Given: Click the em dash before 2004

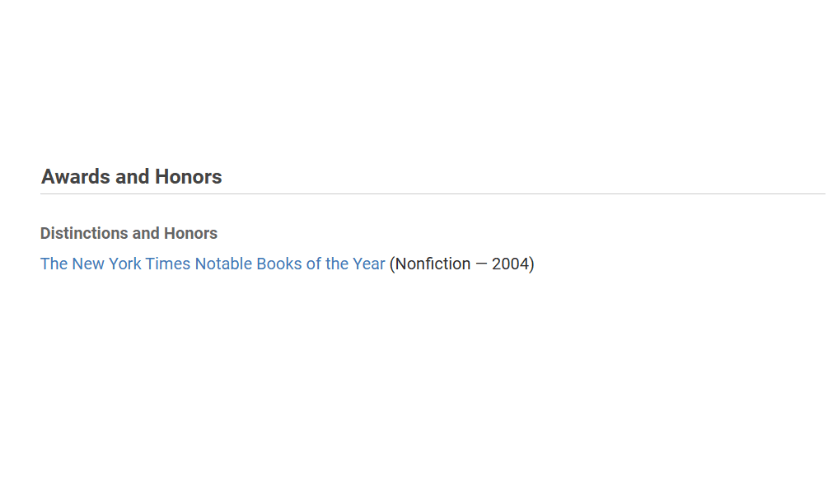Looking at the screenshot, I should (481, 264).
